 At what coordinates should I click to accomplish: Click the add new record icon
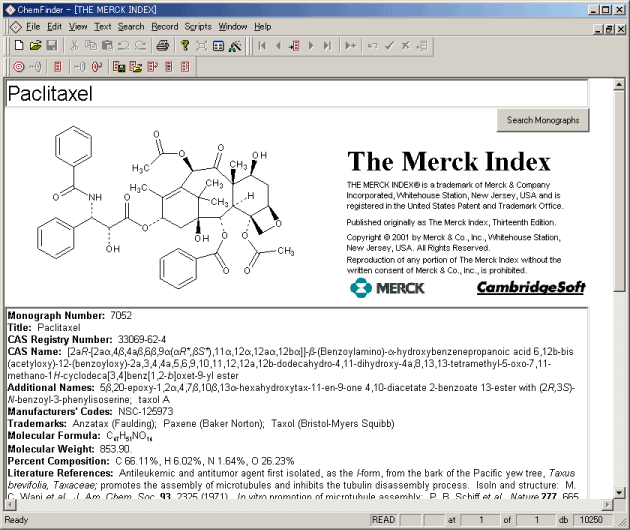[x=350, y=45]
